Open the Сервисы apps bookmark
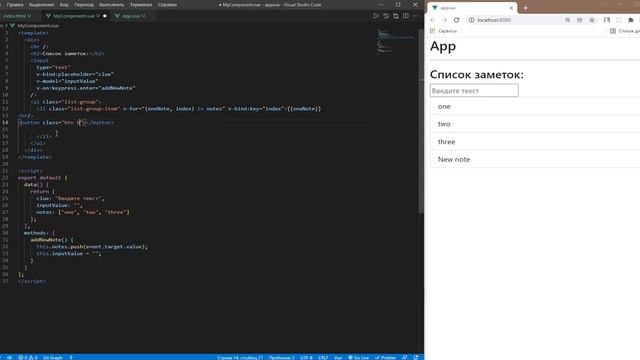This screenshot has width=640, height=360. point(443,31)
